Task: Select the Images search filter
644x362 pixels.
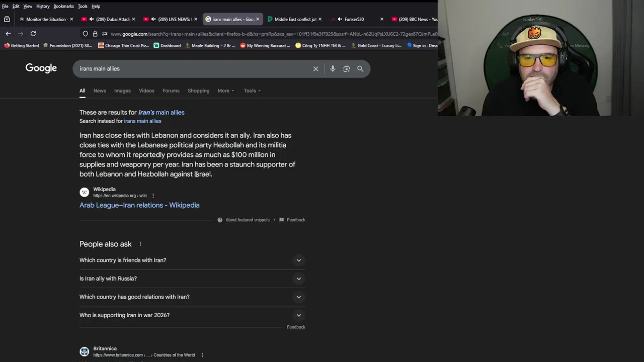Action: point(122,90)
